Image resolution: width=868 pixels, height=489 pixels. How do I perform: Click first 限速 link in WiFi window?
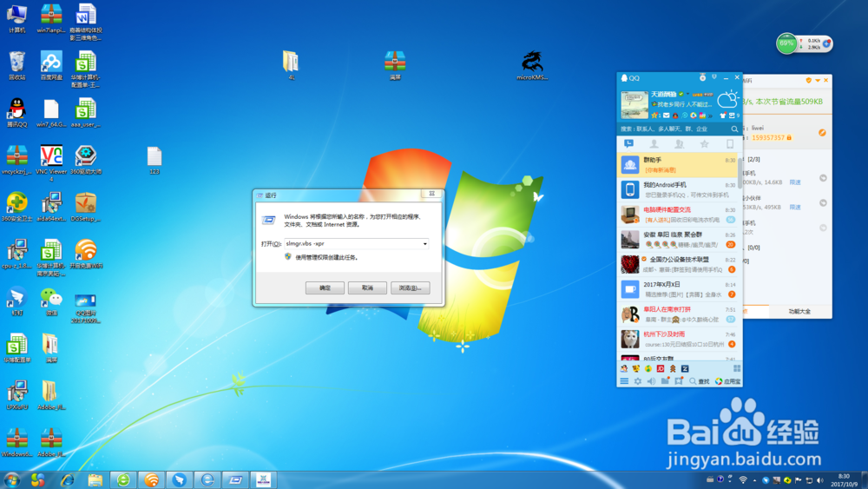point(795,182)
